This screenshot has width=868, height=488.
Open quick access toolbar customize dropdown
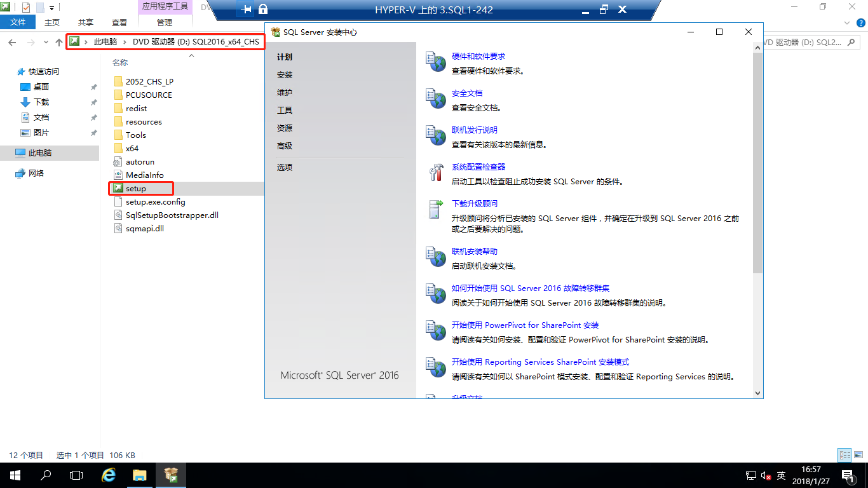pos(52,8)
